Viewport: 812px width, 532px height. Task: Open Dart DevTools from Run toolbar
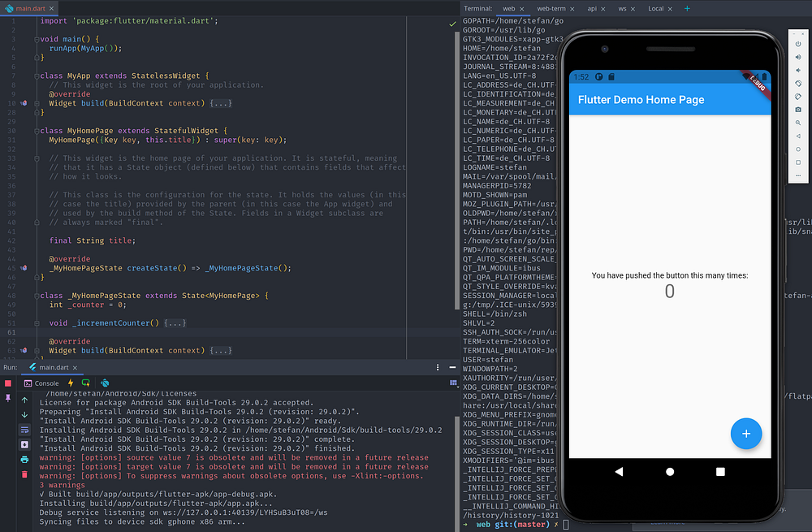click(105, 383)
